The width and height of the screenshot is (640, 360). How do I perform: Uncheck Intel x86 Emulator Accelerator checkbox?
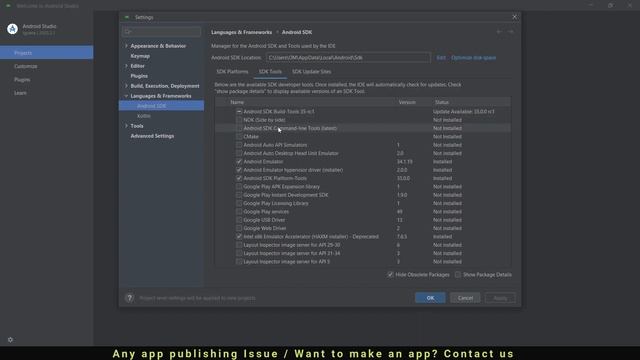[x=239, y=236]
